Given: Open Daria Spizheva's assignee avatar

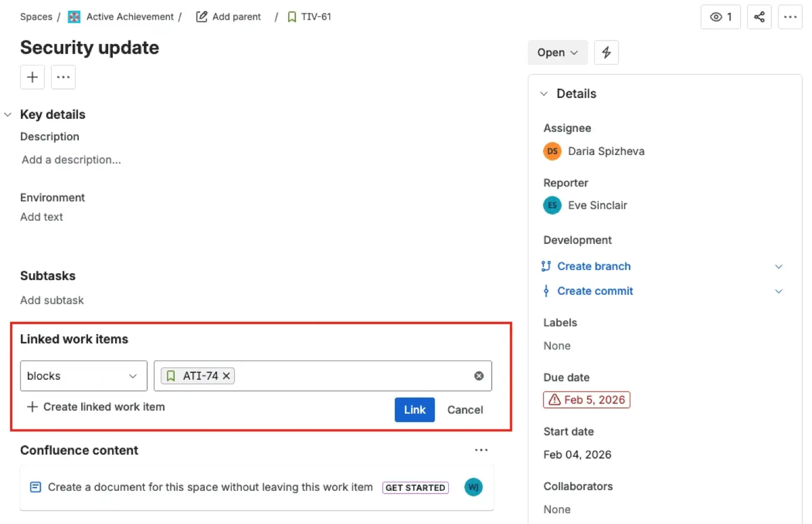Looking at the screenshot, I should click(x=551, y=151).
